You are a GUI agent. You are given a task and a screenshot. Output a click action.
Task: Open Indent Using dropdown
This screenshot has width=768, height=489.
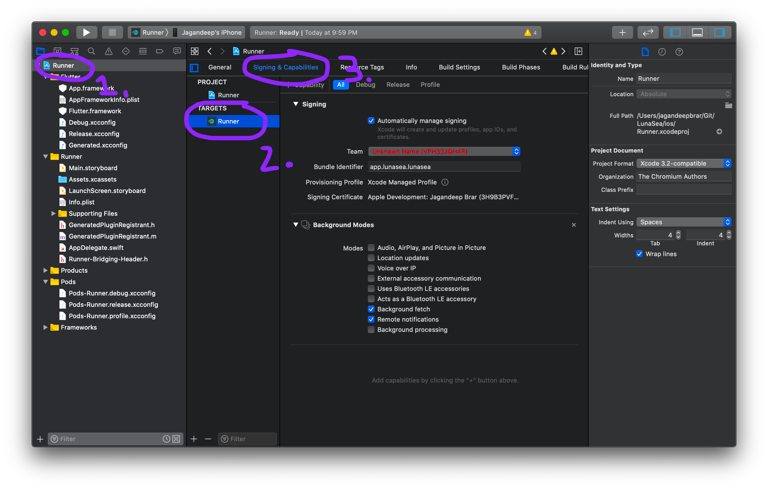pos(684,222)
